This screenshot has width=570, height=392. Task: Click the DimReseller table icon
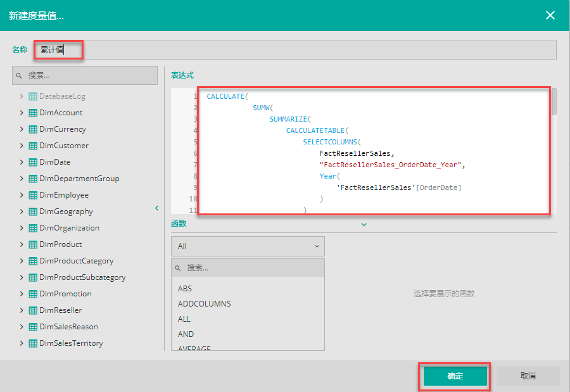[33, 310]
